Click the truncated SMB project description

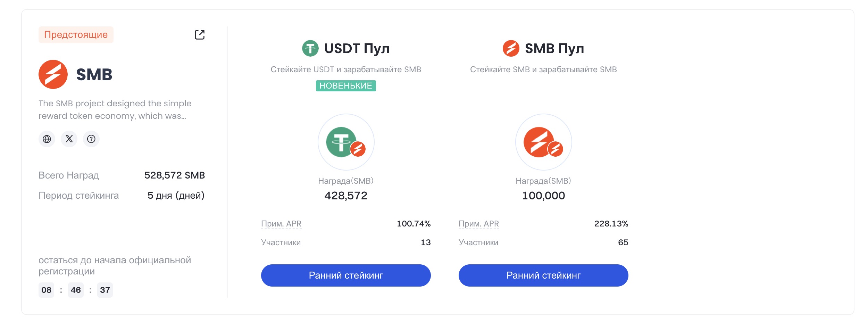point(115,110)
